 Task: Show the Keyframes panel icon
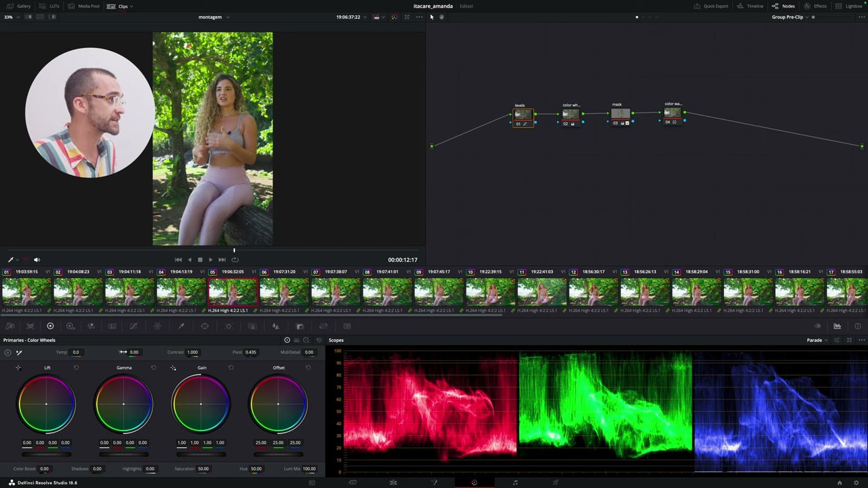818,326
